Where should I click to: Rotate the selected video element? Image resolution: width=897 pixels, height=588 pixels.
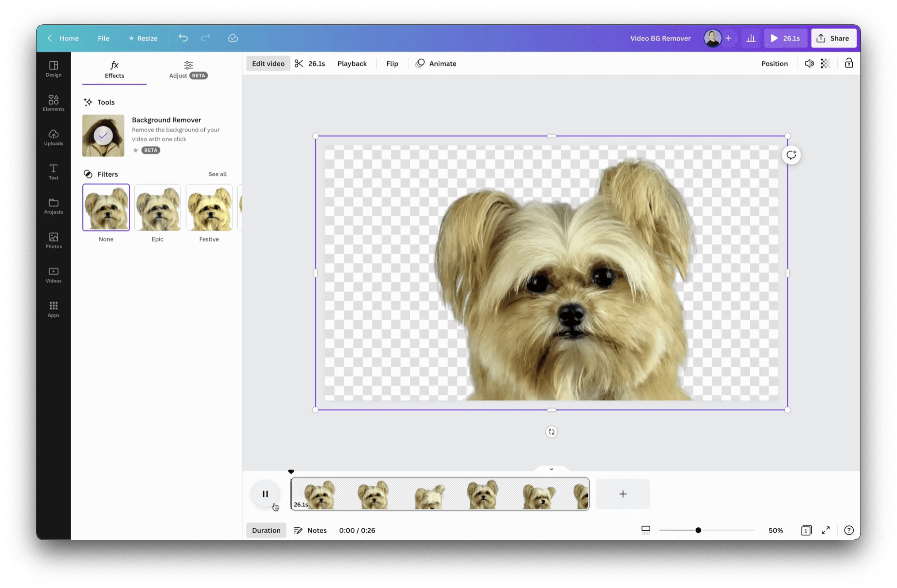pyautogui.click(x=551, y=432)
